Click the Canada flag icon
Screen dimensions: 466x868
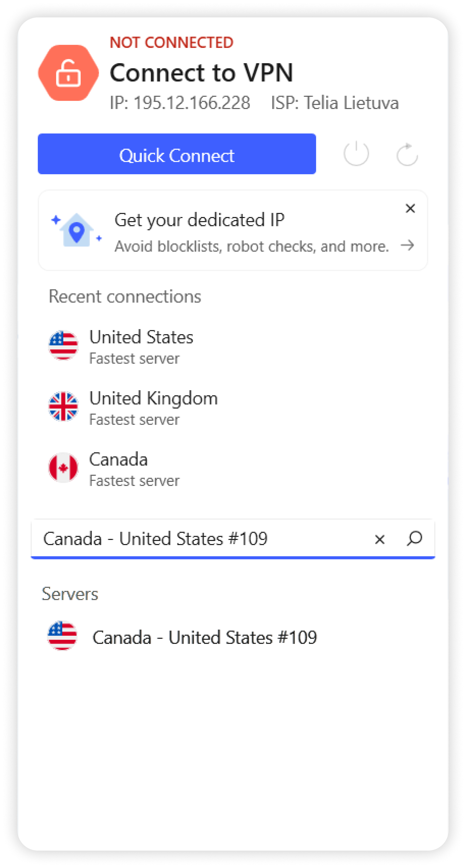pyautogui.click(x=63, y=468)
